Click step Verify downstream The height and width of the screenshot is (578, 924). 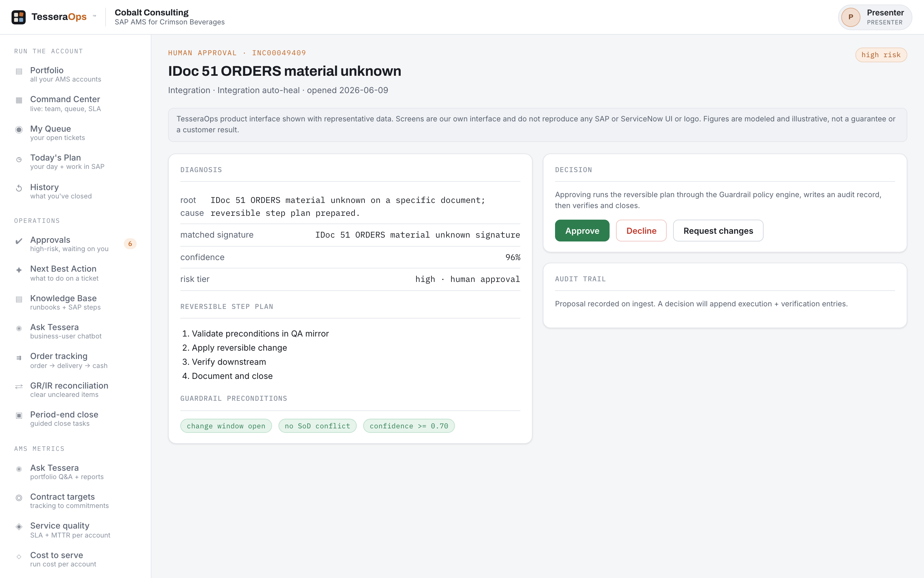[229, 362]
